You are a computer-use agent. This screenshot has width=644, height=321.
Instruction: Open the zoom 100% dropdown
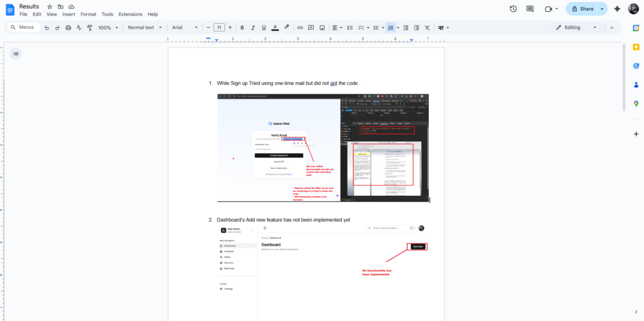(108, 28)
